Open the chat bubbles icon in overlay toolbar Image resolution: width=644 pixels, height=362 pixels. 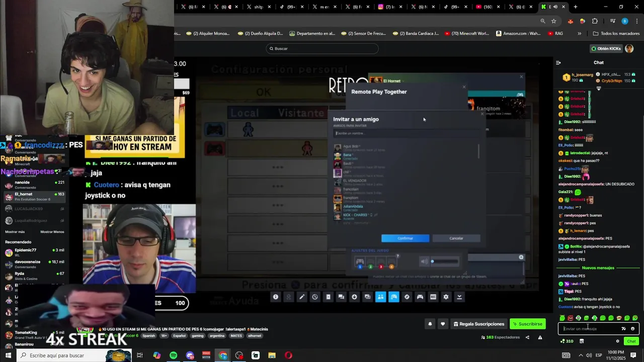tap(341, 297)
